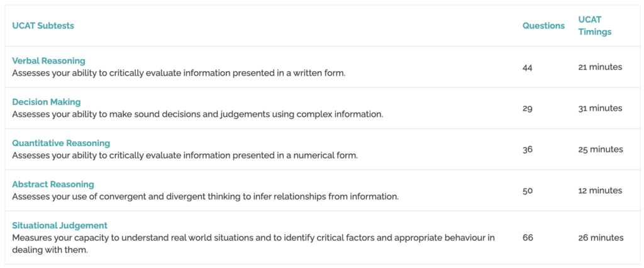The image size is (644, 268).
Task: Select the UCAT Timings column header
Action: (x=594, y=26)
